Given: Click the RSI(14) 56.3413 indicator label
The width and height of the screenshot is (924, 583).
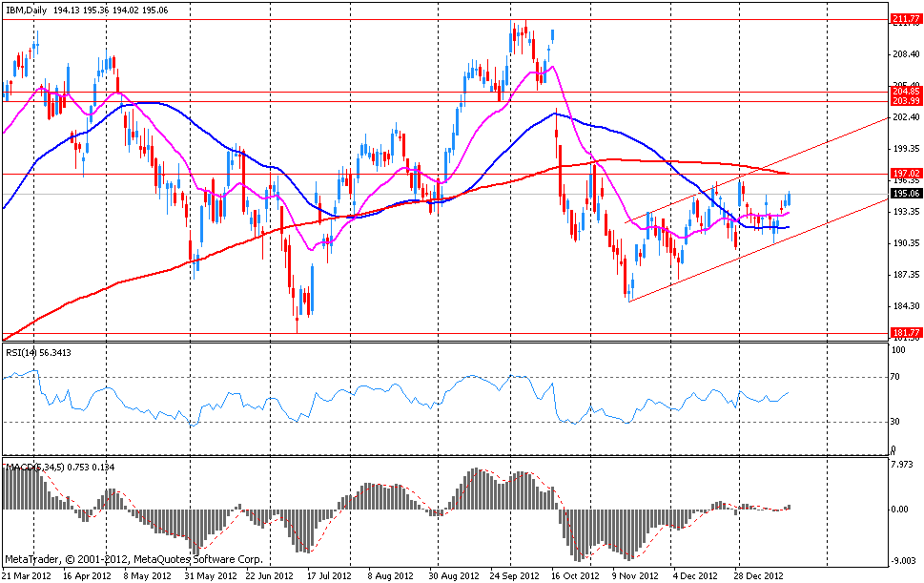Looking at the screenshot, I should click(38, 352).
